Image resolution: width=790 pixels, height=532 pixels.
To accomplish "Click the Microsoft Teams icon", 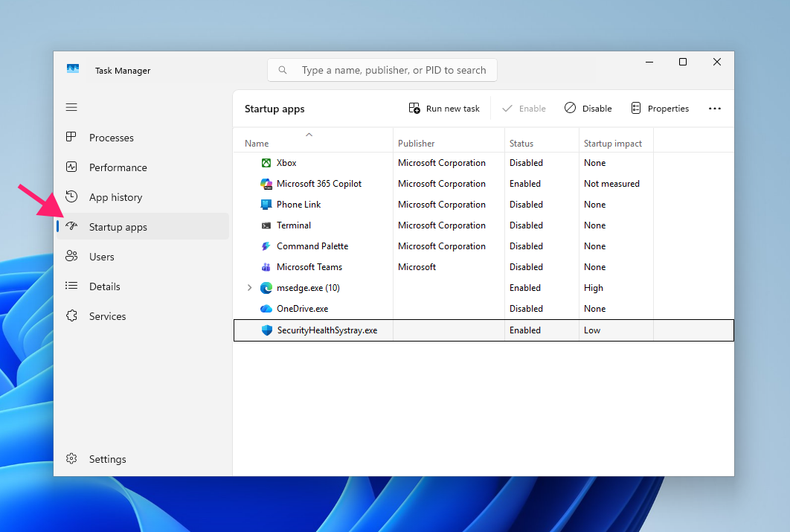I will [266, 267].
